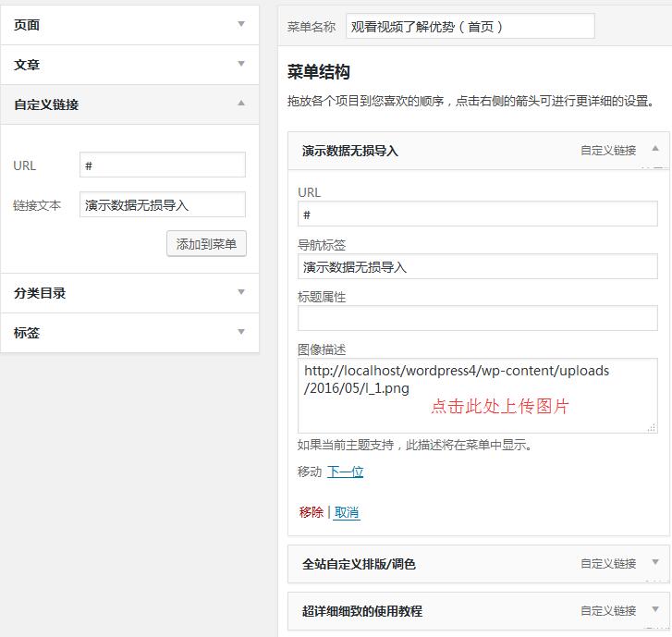Click the 添加到菜单 button
Viewport: 672px width, 637px height.
tap(206, 244)
